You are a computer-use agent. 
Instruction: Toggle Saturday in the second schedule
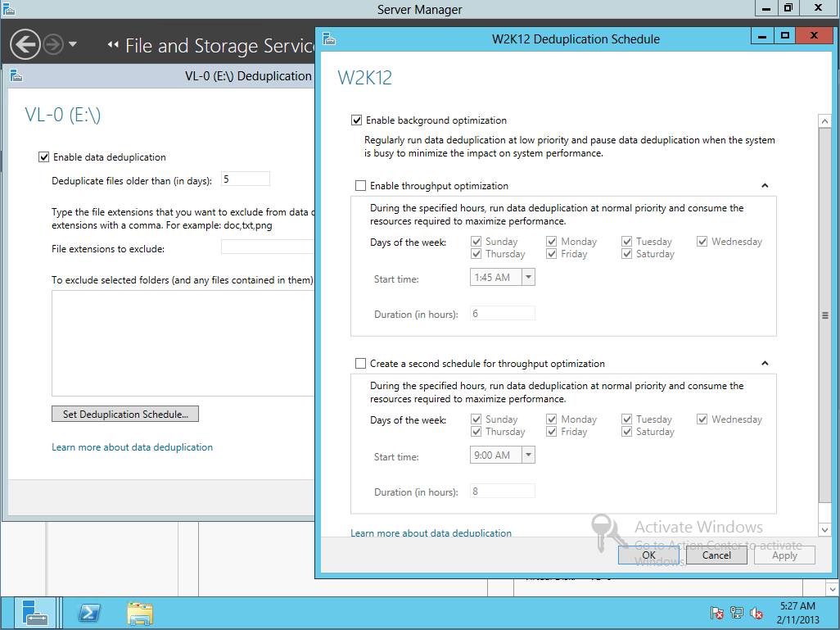(627, 431)
